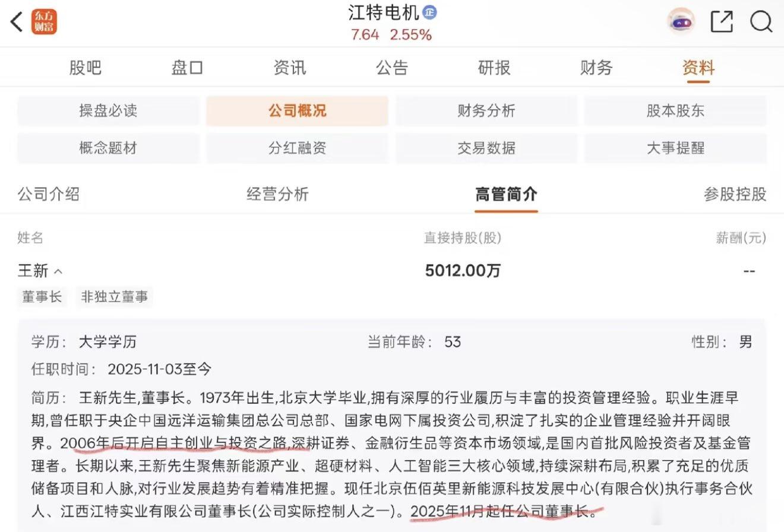Switch to the 盘口 tab

point(188,68)
